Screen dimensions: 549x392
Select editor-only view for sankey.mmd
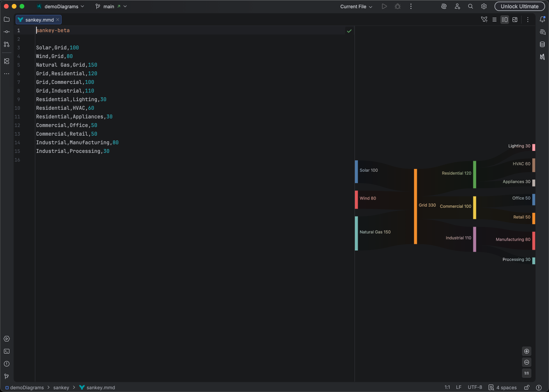[x=494, y=19]
